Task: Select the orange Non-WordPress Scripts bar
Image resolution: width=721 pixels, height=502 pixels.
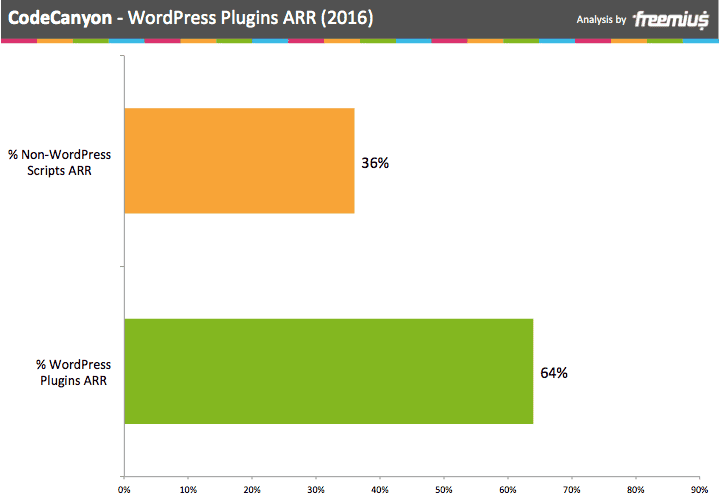Action: pos(240,161)
